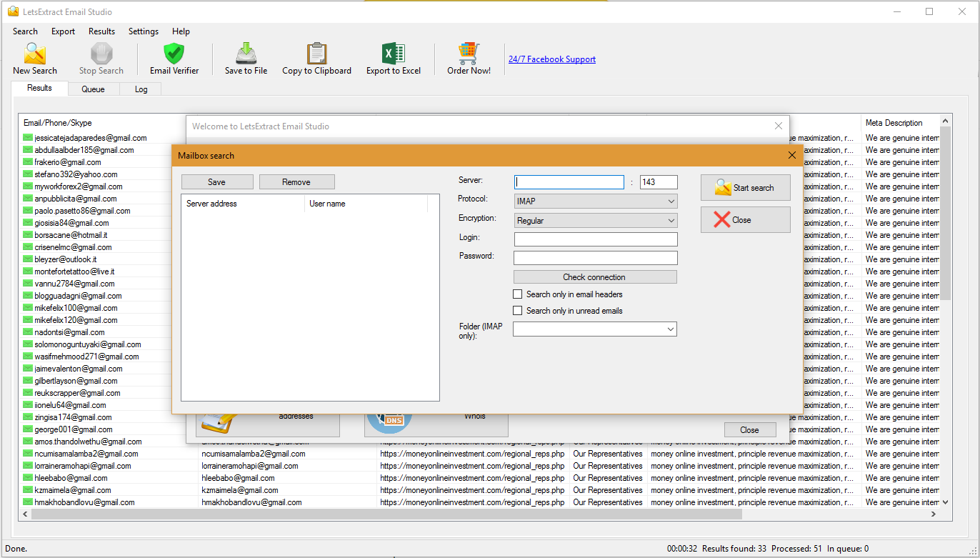Expand the Encryption dropdown showing Regular
Image resolution: width=980 pixels, height=558 pixels.
(x=595, y=221)
